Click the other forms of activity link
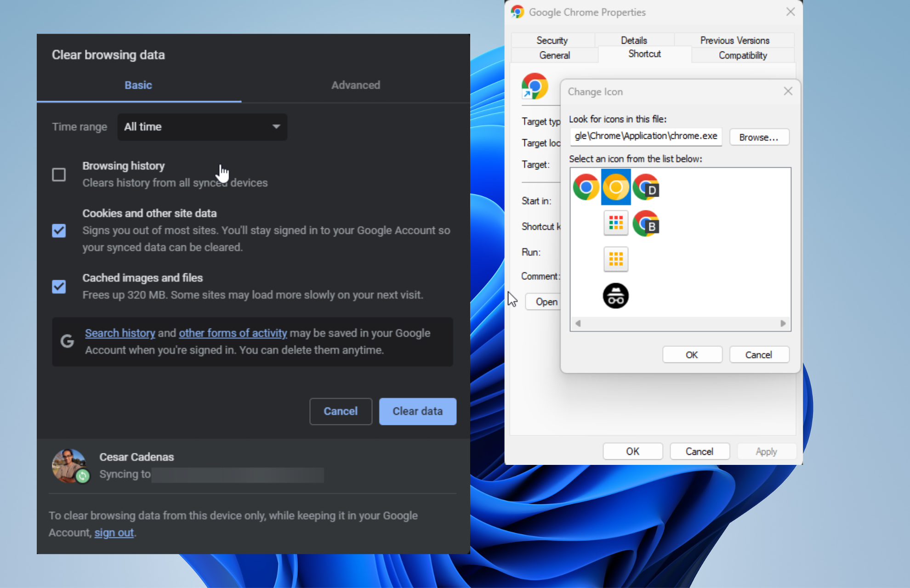This screenshot has height=588, width=910. [233, 333]
